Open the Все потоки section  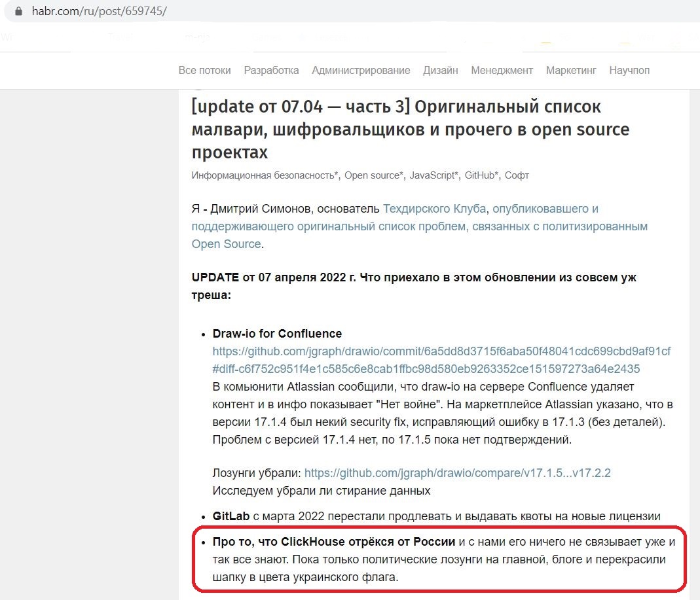(204, 71)
